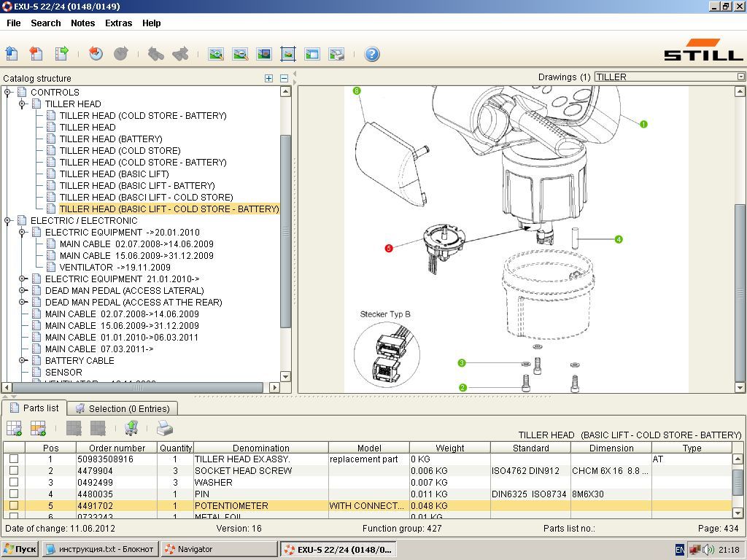Tick the checkbox for position 1 row
The height and width of the screenshot is (560, 747).
click(x=14, y=459)
